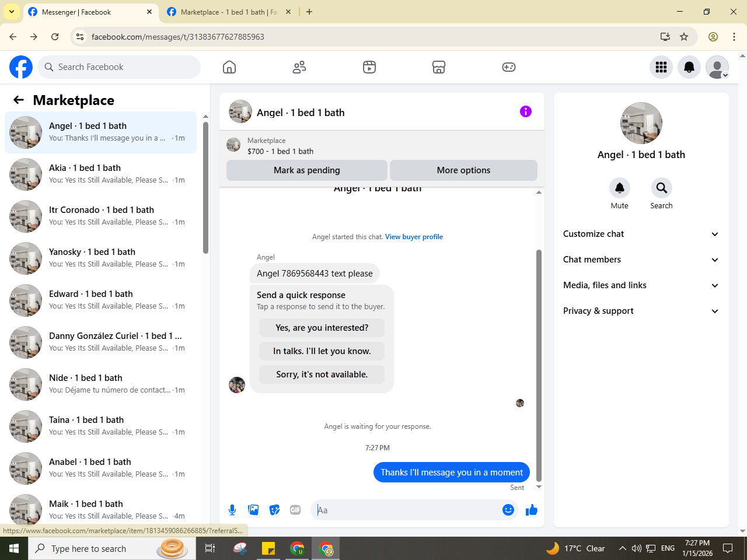Open the nine-dot Menu grid icon
Image resolution: width=747 pixels, height=560 pixels.
click(661, 67)
